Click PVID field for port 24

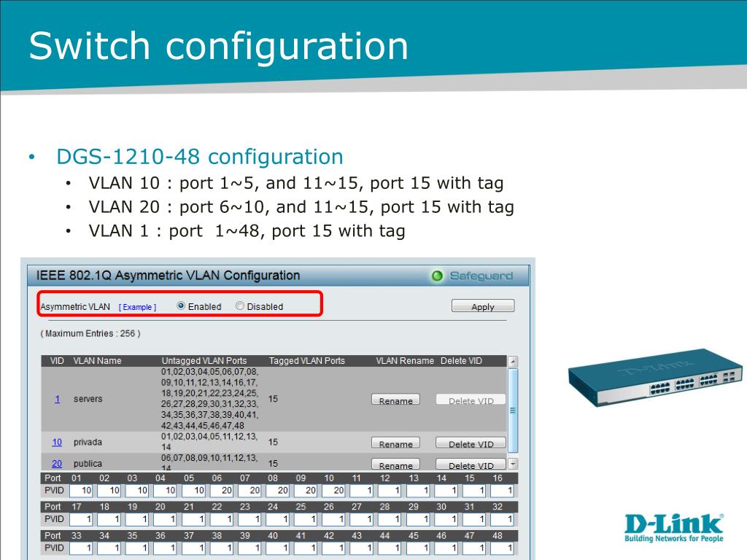277,519
